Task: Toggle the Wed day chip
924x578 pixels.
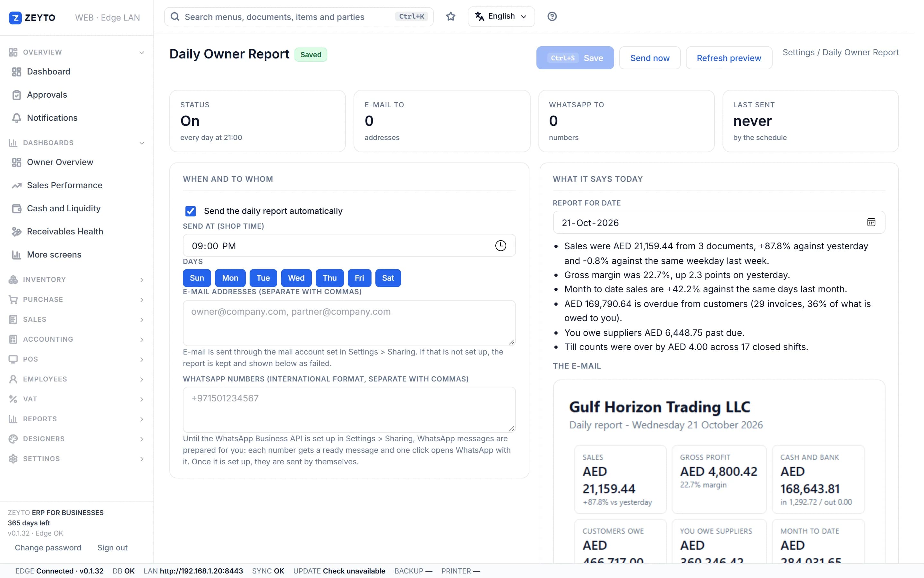Action: [296, 278]
